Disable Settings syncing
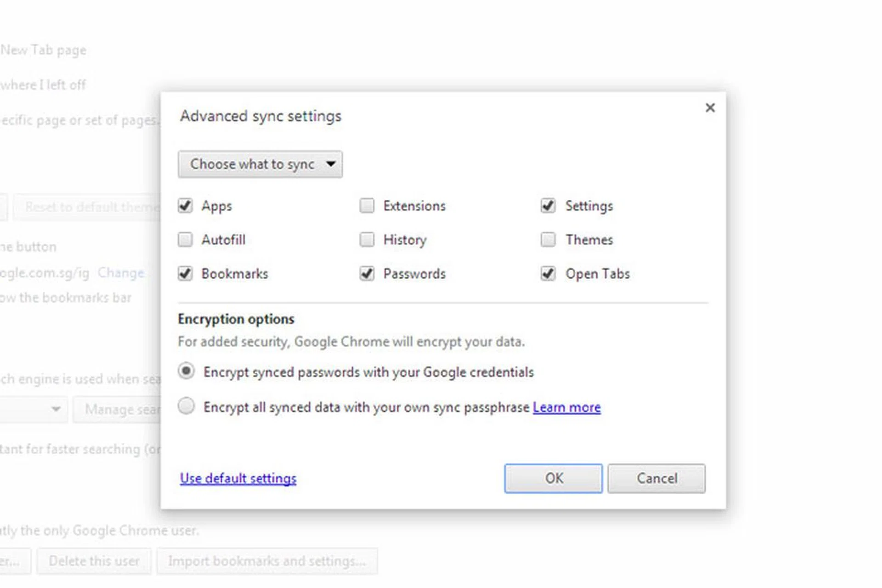 point(547,206)
